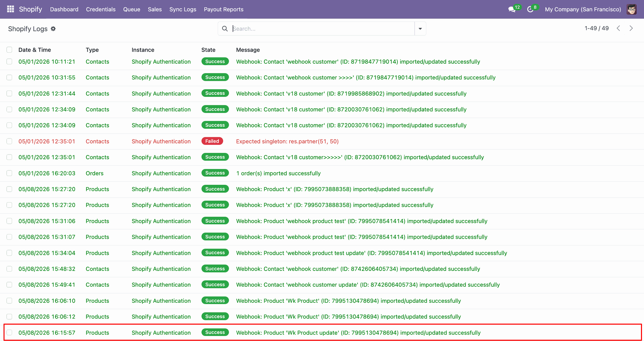The height and width of the screenshot is (341, 644).
Task: Click the search magnifier icon
Action: pyautogui.click(x=225, y=29)
